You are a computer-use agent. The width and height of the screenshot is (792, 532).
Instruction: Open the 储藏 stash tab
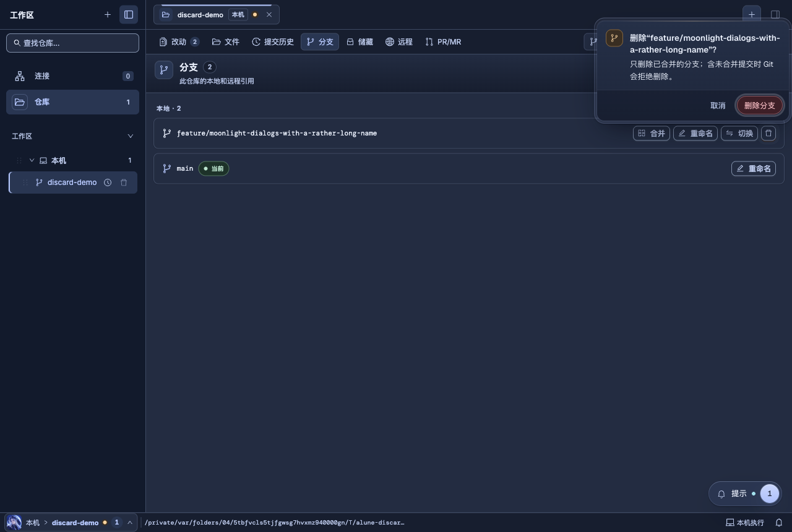359,42
